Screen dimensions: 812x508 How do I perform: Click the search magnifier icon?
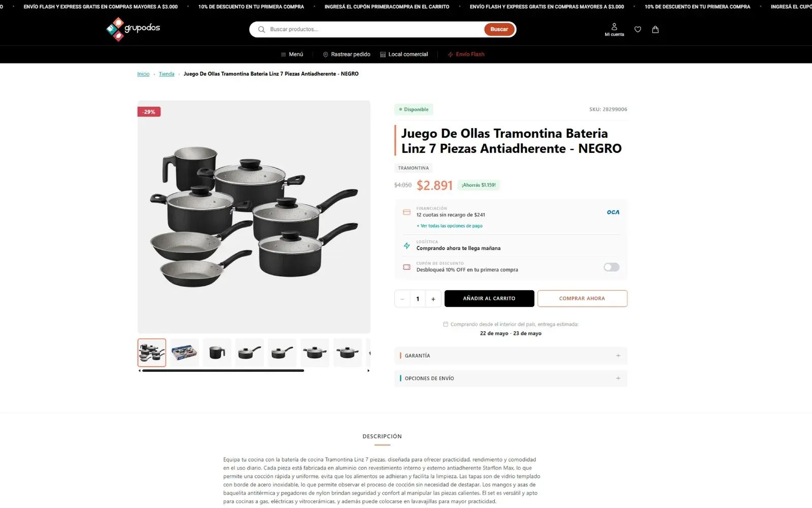[261, 29]
